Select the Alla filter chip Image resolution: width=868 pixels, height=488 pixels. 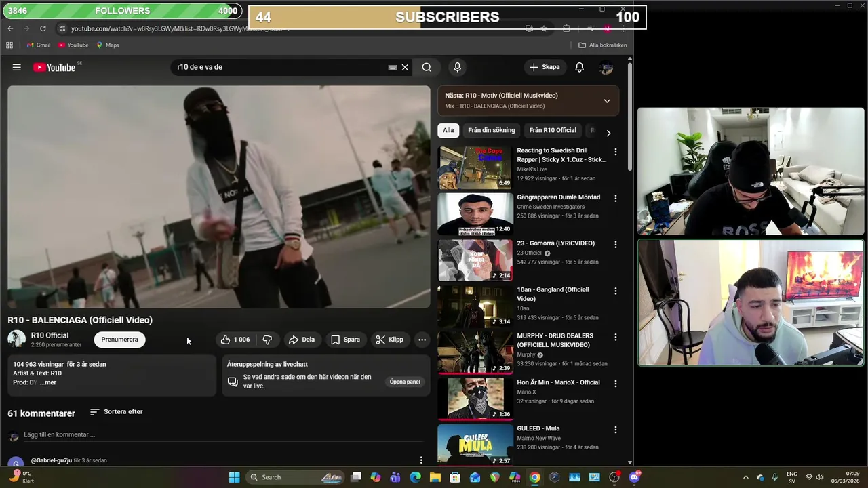(x=448, y=130)
